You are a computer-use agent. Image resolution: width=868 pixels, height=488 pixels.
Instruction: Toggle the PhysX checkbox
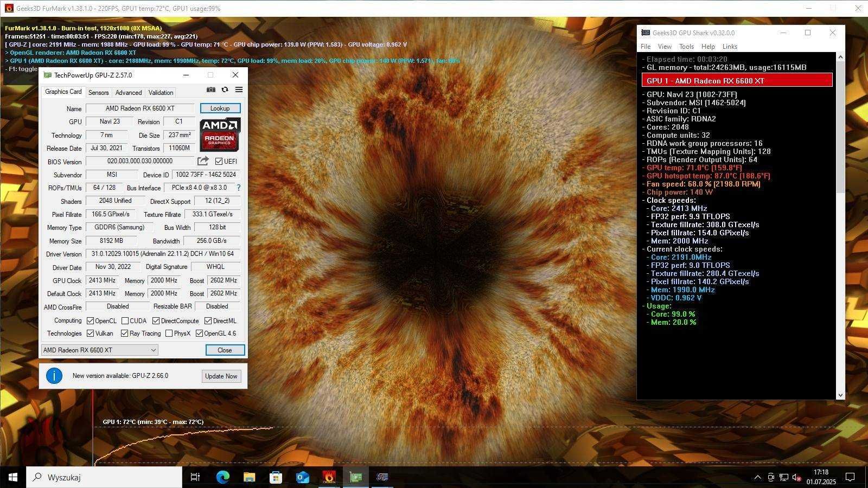(x=169, y=333)
